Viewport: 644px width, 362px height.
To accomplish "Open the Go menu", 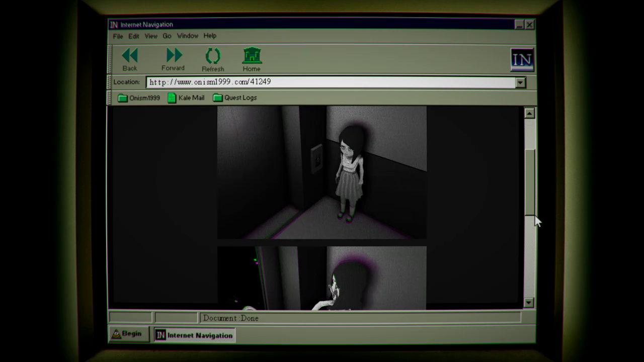I will (x=167, y=36).
